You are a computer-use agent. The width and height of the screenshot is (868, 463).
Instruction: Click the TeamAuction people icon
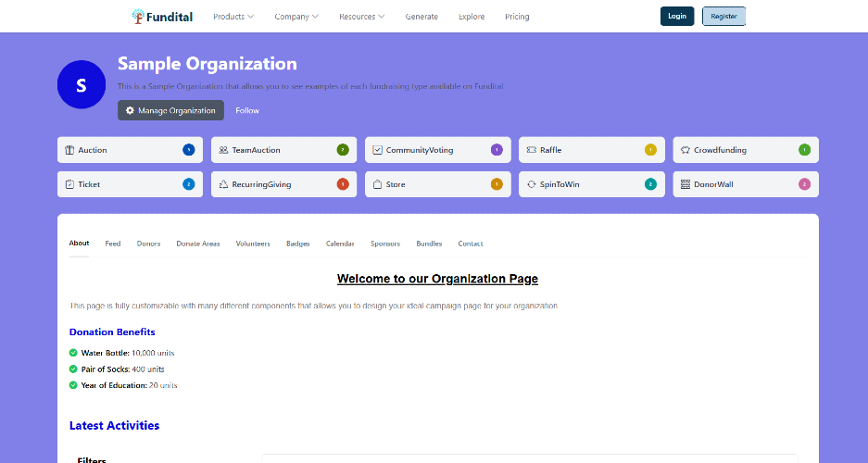[x=223, y=150]
